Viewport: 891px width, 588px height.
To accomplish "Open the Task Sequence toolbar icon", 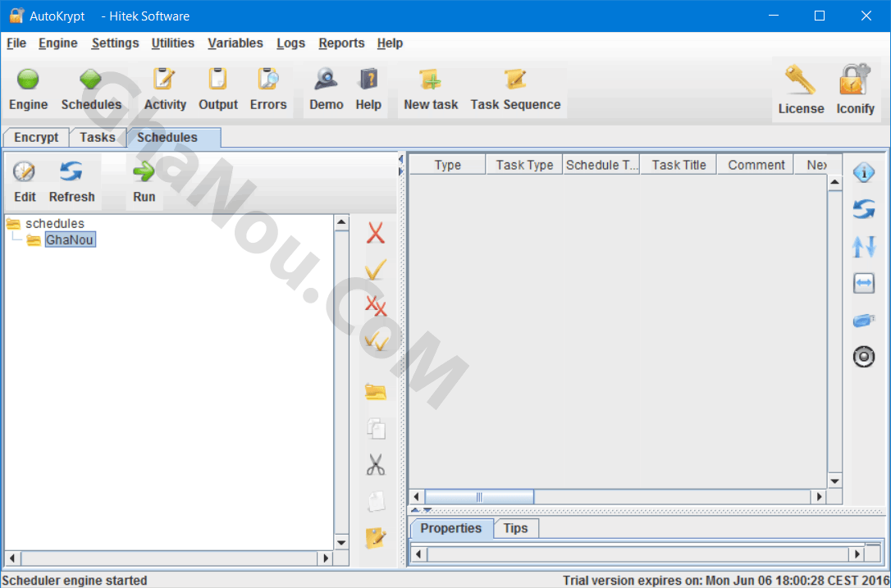I will [x=515, y=80].
